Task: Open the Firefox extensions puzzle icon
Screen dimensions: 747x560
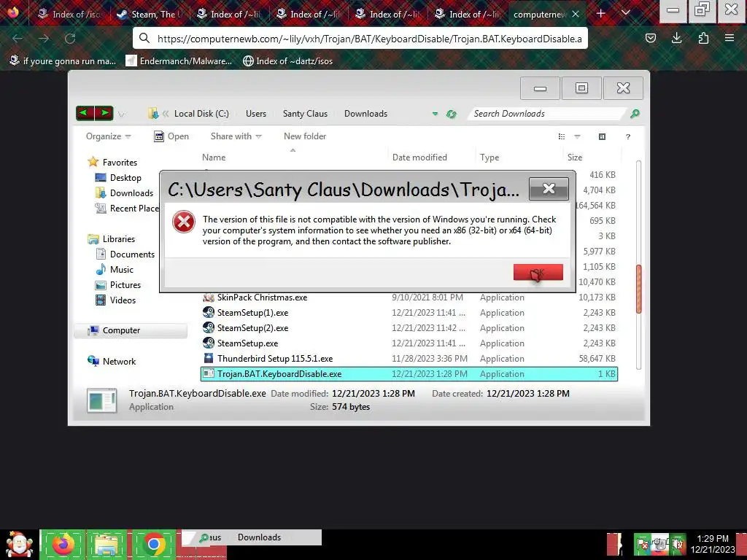Action: pos(703,38)
